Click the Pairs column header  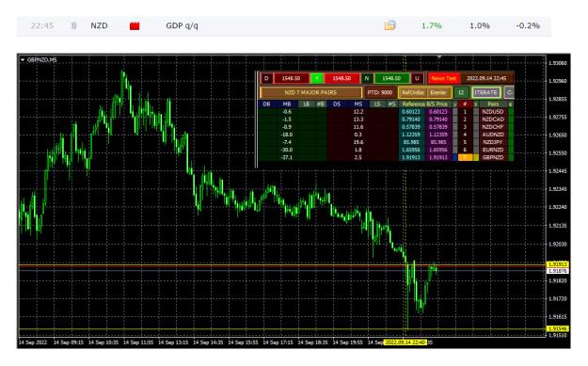493,103
